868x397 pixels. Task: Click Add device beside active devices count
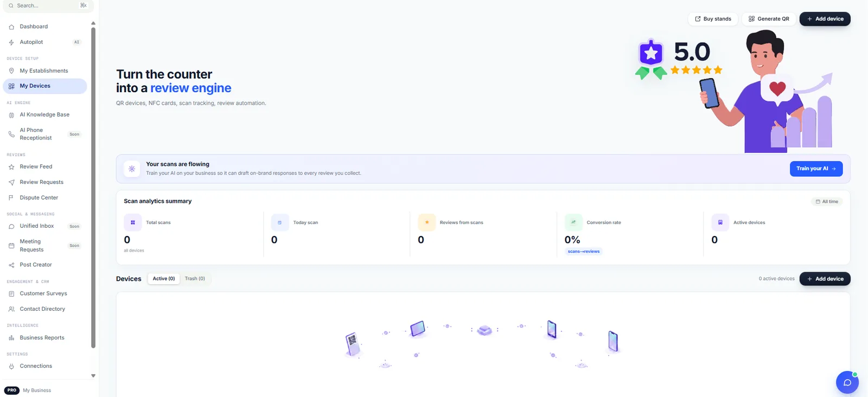tap(825, 279)
